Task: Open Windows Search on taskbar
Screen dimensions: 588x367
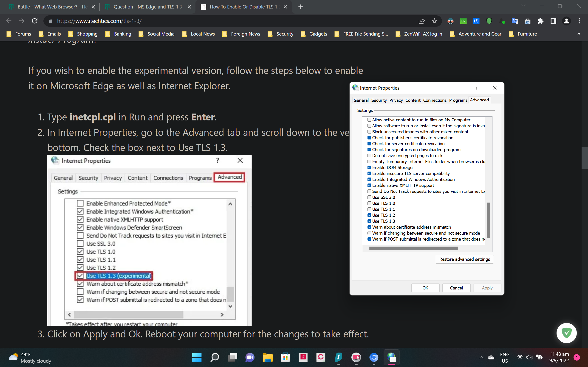Action: point(215,357)
